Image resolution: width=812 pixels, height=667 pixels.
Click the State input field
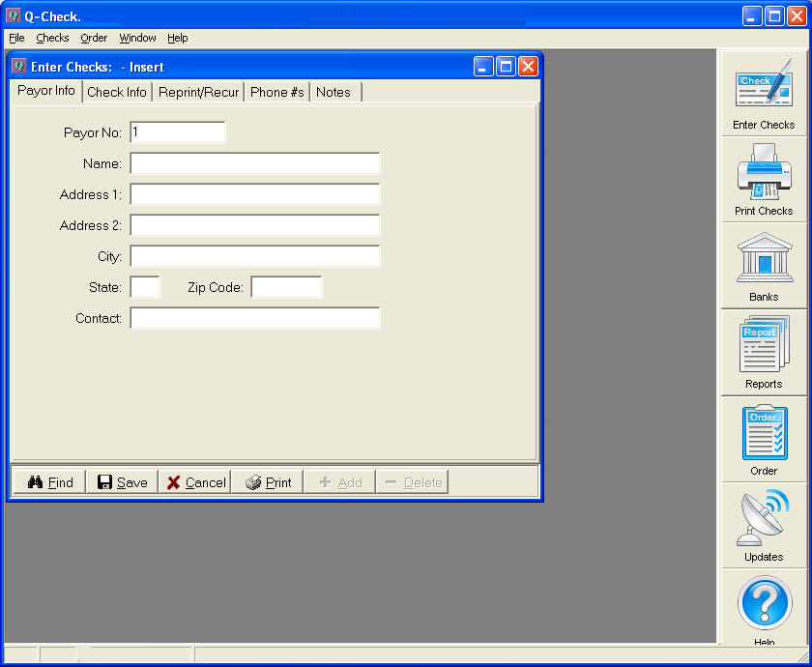tap(145, 287)
